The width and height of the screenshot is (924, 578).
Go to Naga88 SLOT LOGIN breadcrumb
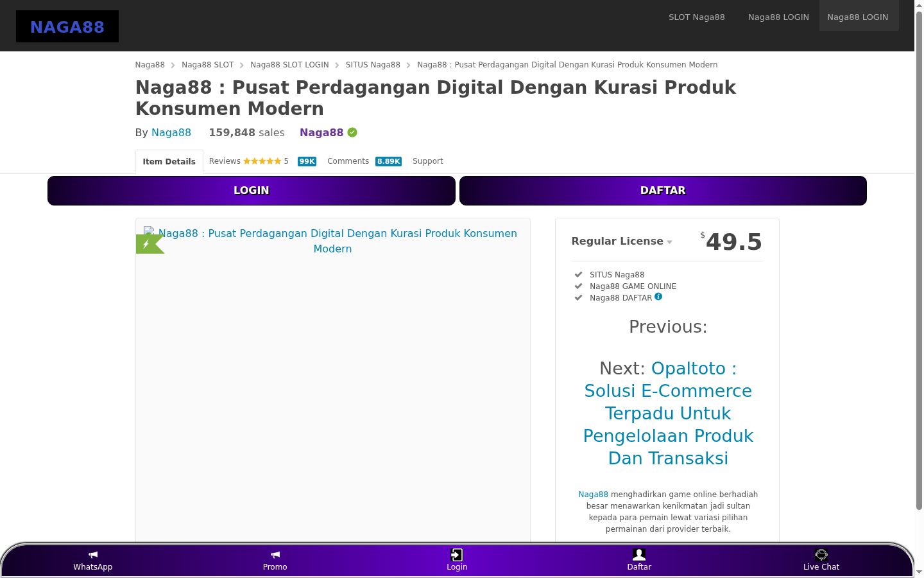click(x=289, y=65)
